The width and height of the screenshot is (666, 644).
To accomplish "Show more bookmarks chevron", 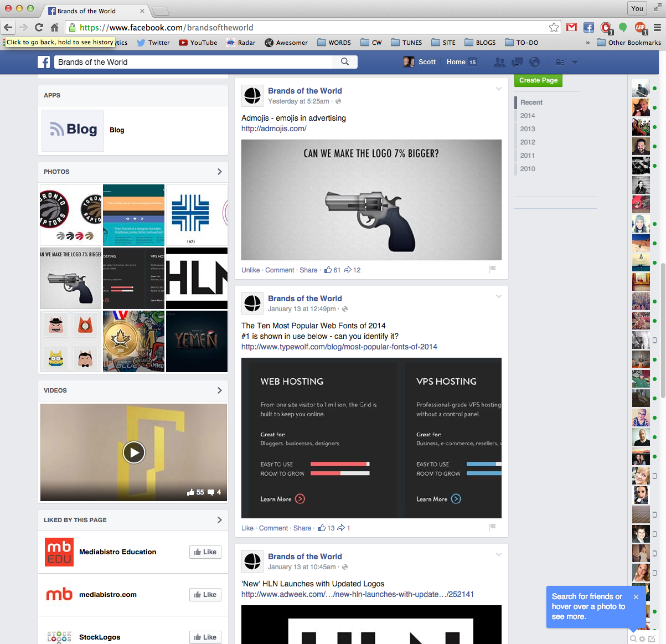I will click(x=587, y=43).
